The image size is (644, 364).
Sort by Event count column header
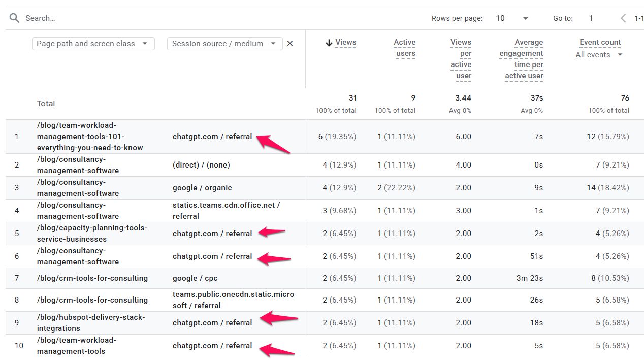(x=600, y=43)
